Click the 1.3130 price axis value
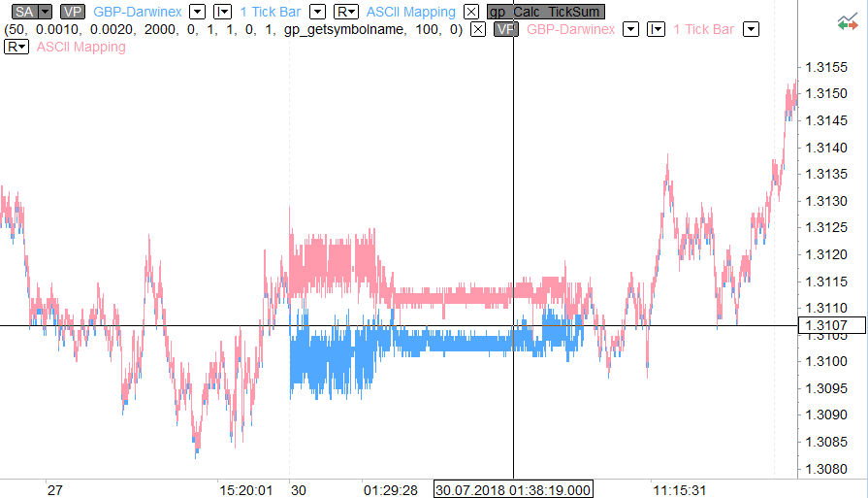This screenshot has height=498, width=868. point(826,201)
